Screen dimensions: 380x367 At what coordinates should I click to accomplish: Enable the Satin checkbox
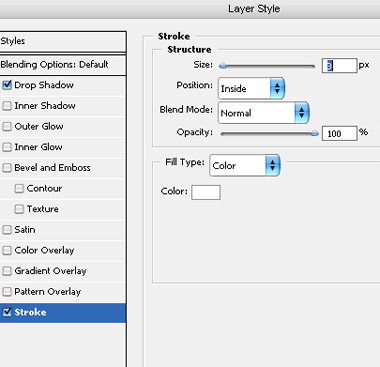click(x=7, y=230)
